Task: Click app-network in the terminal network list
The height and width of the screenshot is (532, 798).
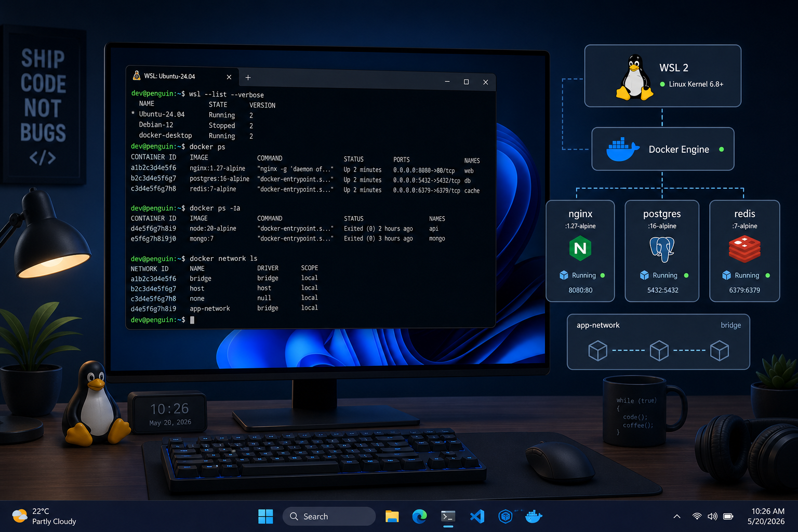Action: (x=210, y=309)
